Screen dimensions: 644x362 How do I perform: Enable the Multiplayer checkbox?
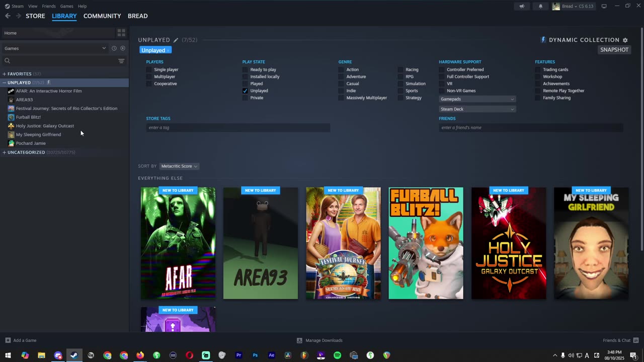[149, 77]
